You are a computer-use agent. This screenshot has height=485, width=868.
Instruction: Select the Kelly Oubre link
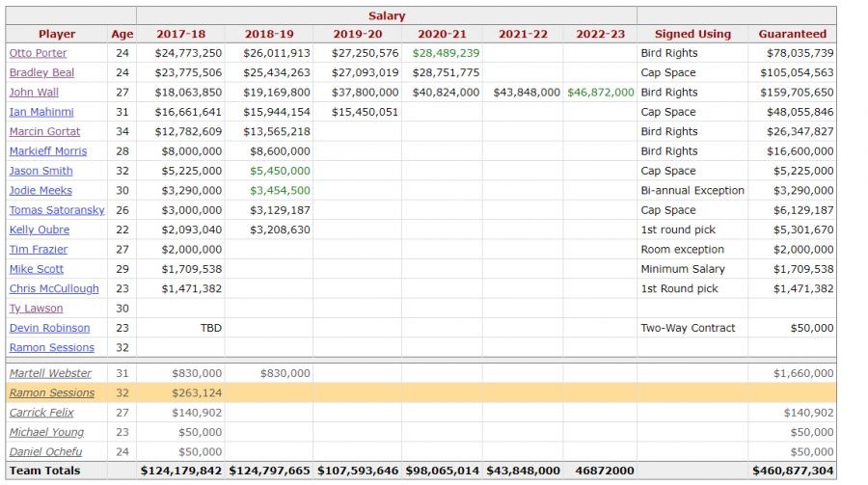click(39, 229)
